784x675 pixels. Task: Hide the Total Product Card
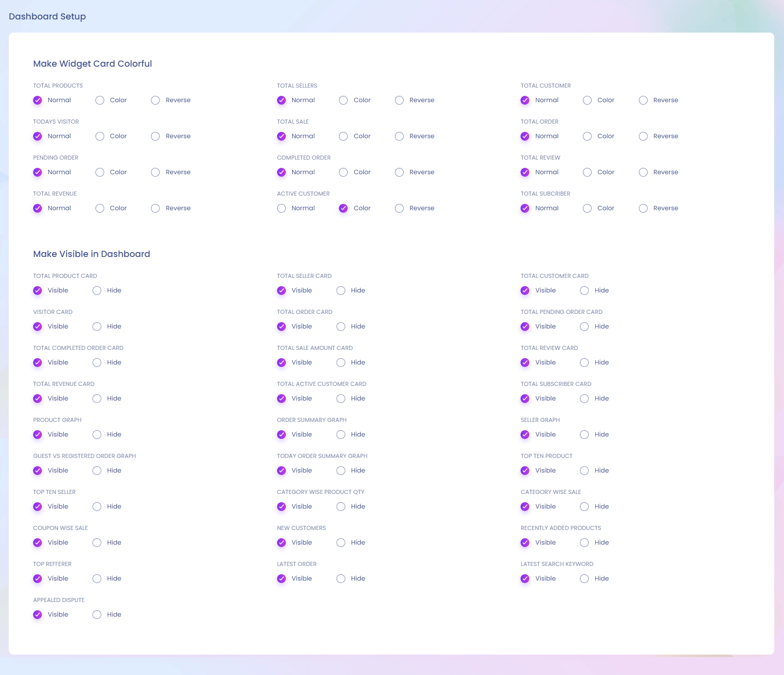pyautogui.click(x=97, y=291)
